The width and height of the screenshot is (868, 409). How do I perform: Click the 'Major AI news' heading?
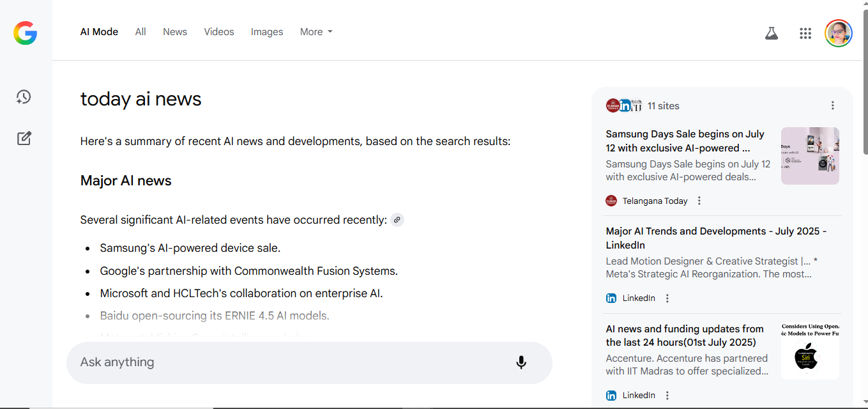[x=126, y=181]
